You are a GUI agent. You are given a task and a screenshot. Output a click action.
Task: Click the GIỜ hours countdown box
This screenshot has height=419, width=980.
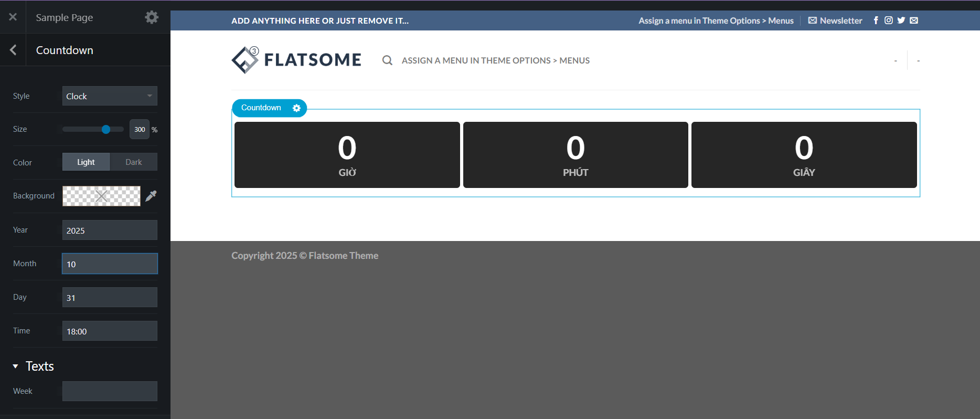click(x=347, y=155)
